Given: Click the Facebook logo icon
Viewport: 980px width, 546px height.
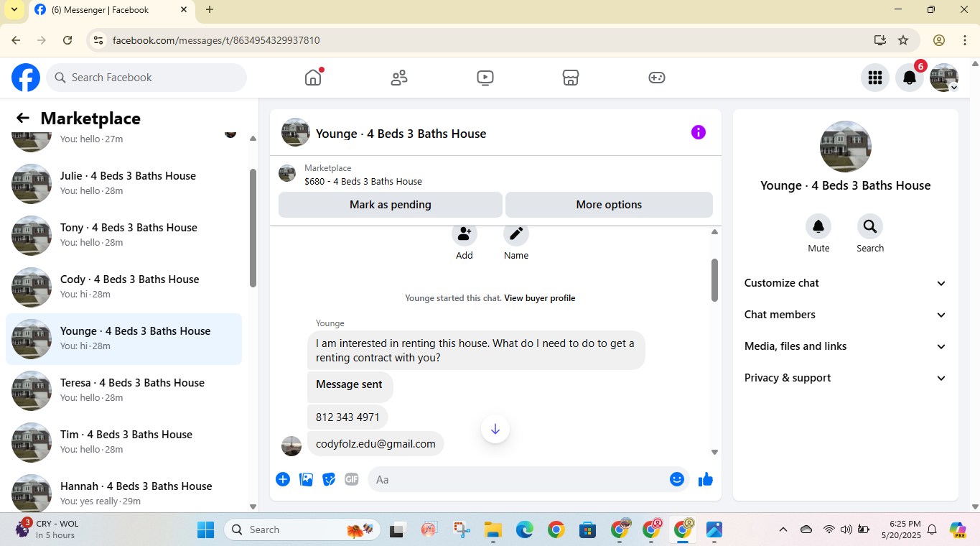Looking at the screenshot, I should tap(26, 78).
